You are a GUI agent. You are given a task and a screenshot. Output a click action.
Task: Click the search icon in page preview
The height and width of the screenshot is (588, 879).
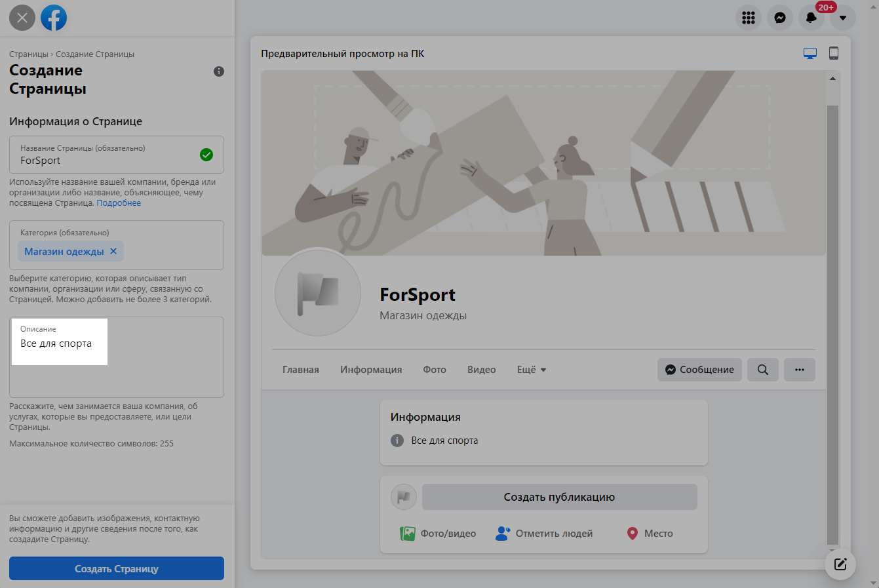[763, 370]
